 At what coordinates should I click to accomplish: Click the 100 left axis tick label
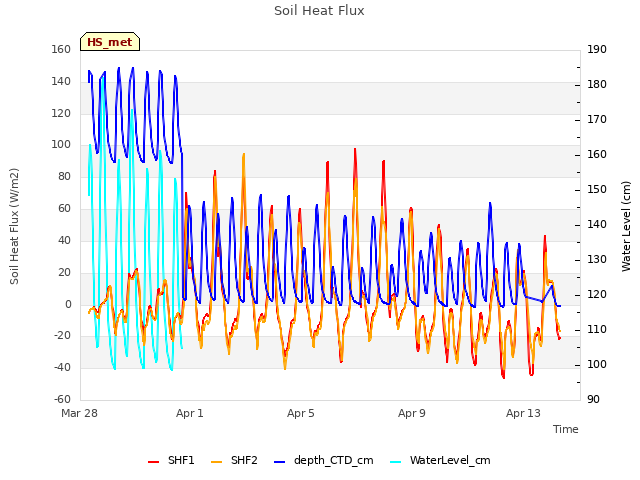(x=61, y=144)
